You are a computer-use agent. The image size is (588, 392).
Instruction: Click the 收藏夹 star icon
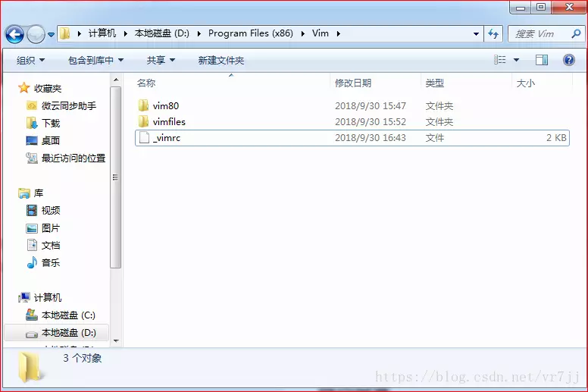pyautogui.click(x=24, y=88)
